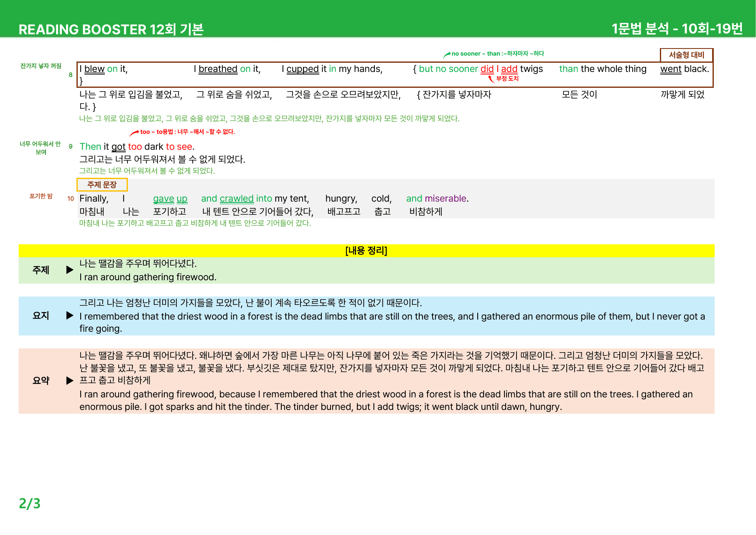Click the side note 잔가지 넣자 꺼짐
This screenshot has height=535, width=756.
[x=41, y=66]
